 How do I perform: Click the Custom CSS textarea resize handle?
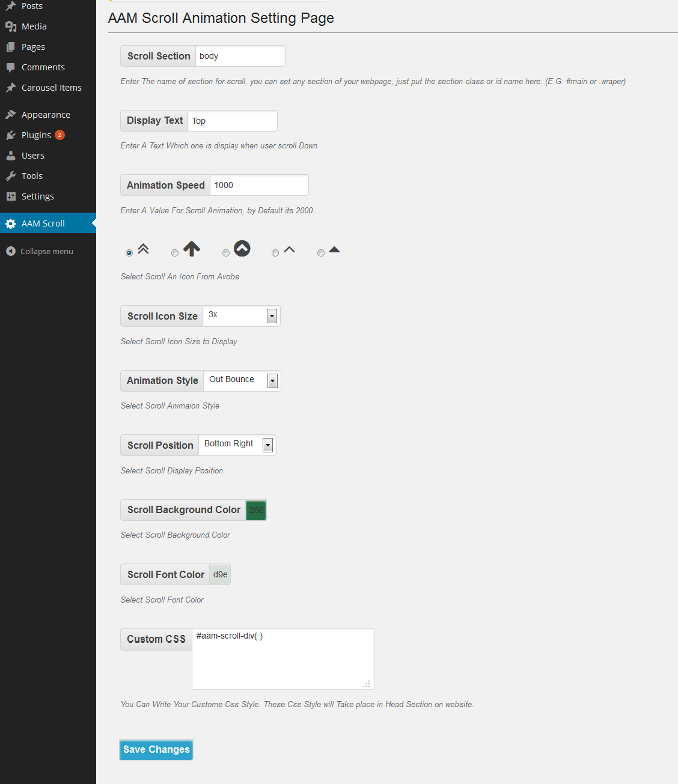coord(367,684)
